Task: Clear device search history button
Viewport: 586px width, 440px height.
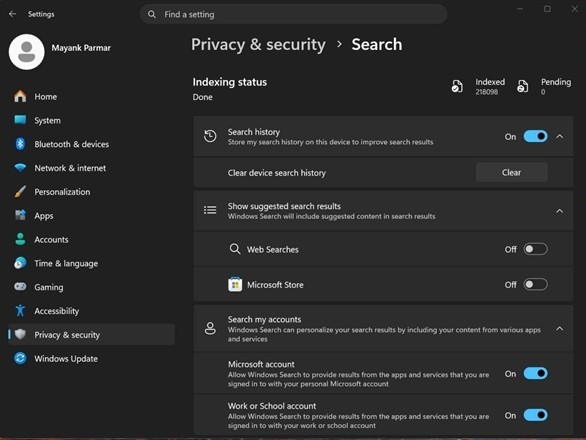Action: coord(511,172)
